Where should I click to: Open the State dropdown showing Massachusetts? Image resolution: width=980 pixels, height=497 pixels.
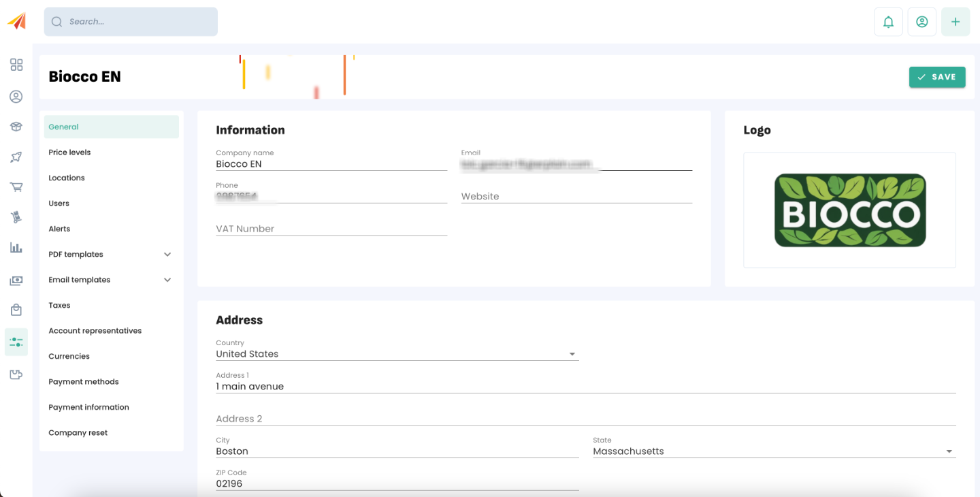pos(774,451)
